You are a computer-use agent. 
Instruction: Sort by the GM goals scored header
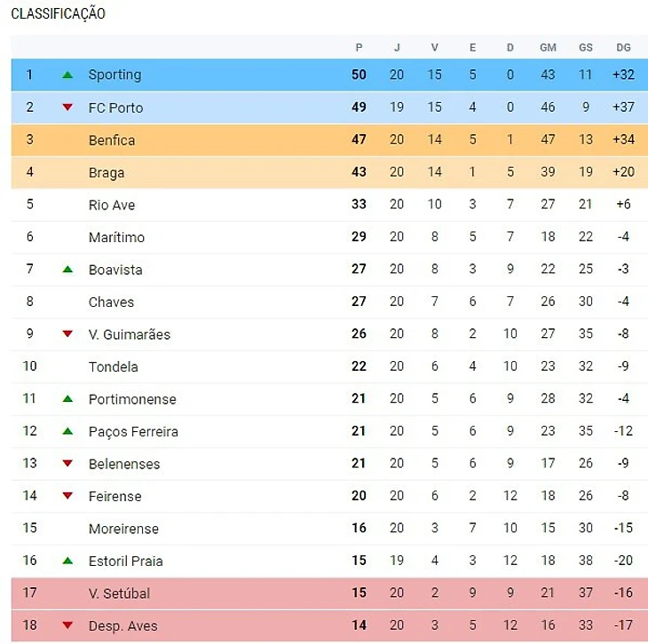tap(548, 47)
